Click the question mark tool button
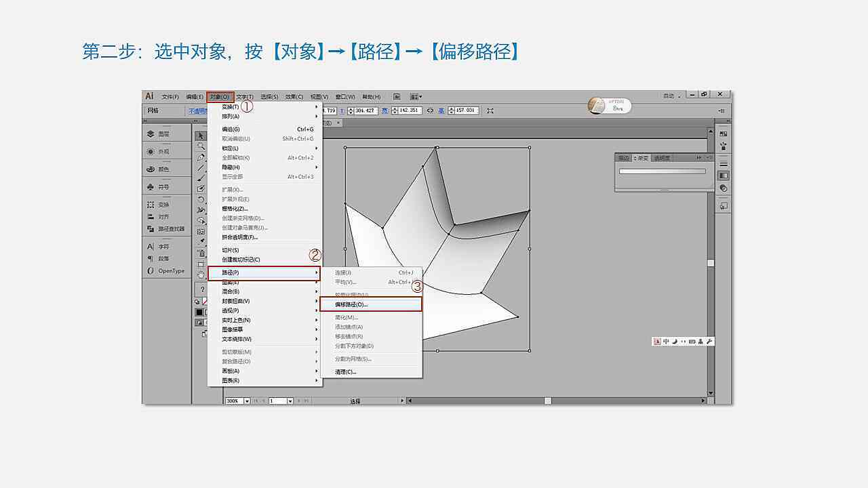 [201, 289]
